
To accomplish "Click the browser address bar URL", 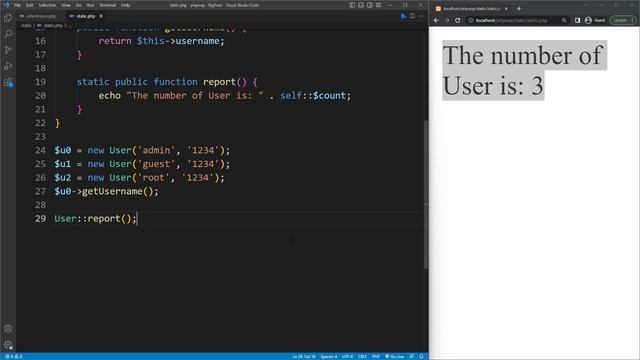I will pyautogui.click(x=511, y=20).
